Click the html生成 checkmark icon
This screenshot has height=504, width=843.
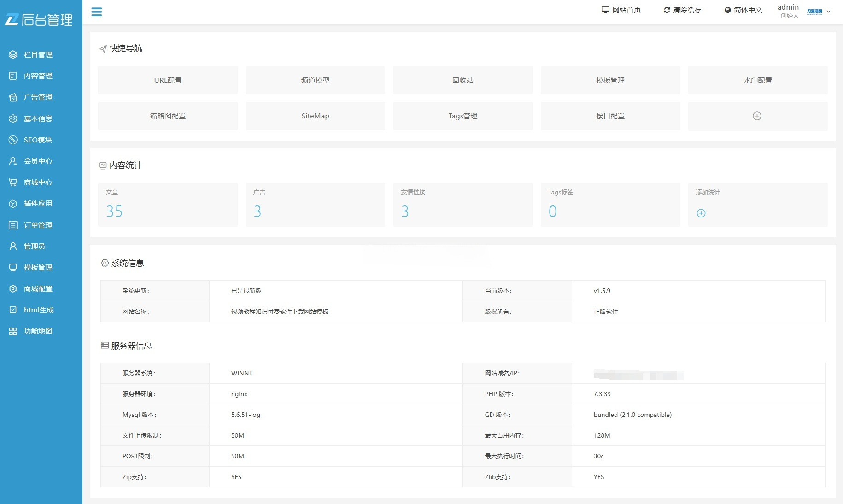coord(12,310)
